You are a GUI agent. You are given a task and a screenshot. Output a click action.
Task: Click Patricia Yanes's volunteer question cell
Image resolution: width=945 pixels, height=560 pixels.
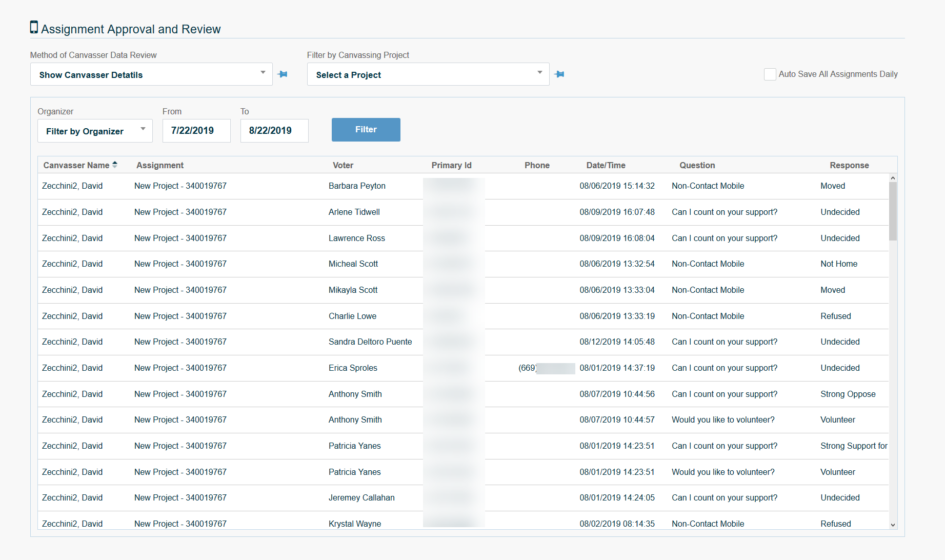(x=723, y=472)
